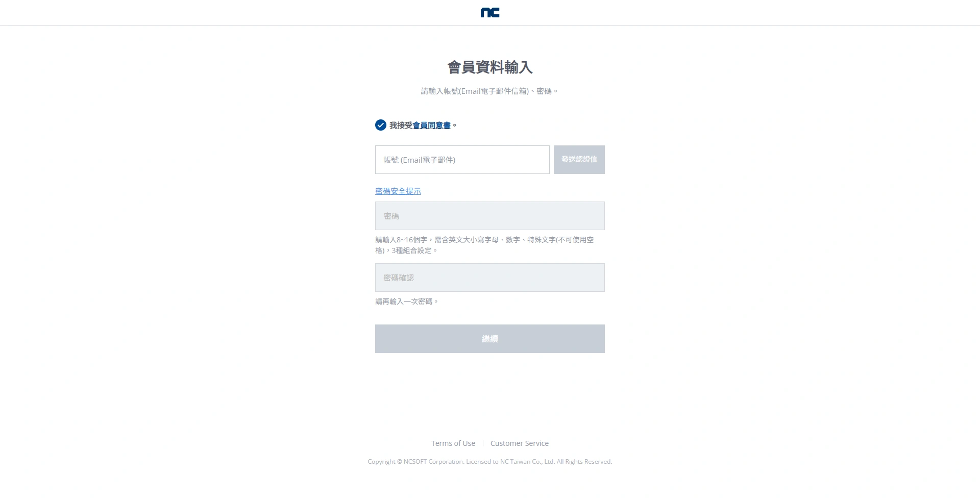Screen dimensions: 980x501
Task: Click the divider between Terms of Use and Customer Service
Action: 483,443
